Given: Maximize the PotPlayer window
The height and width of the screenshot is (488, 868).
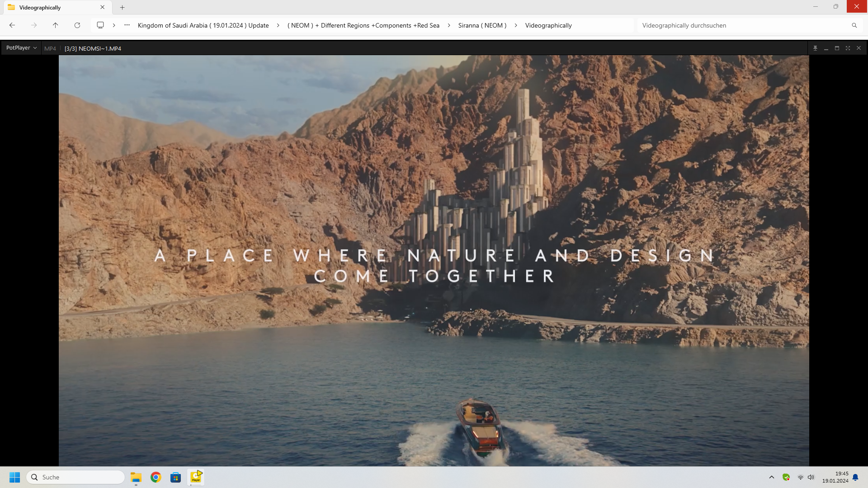Looking at the screenshot, I should click(837, 48).
